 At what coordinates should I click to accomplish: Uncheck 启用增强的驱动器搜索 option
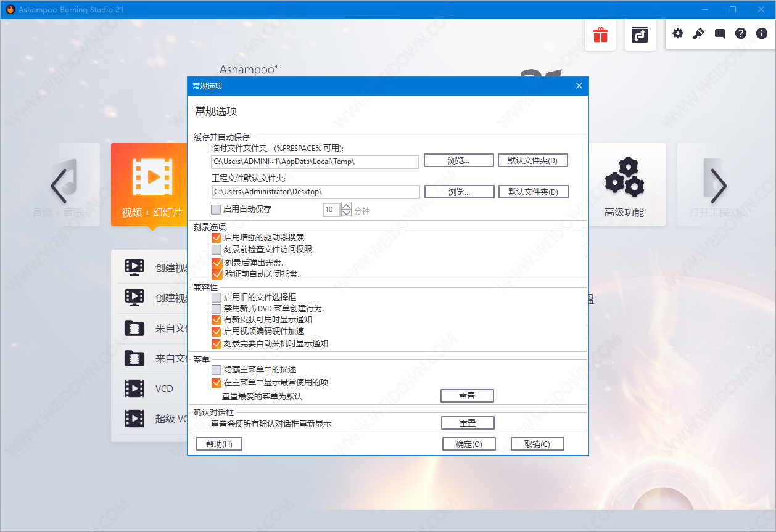click(217, 237)
